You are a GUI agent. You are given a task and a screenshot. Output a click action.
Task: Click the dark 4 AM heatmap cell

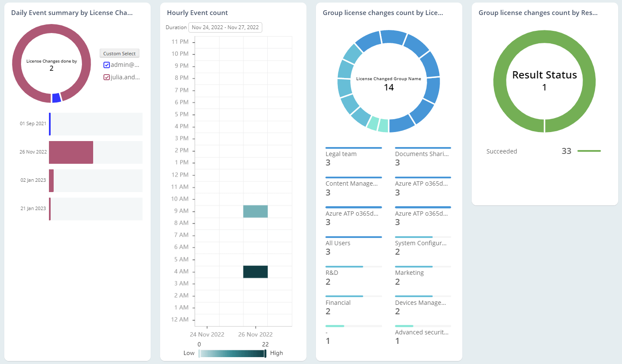(x=255, y=272)
